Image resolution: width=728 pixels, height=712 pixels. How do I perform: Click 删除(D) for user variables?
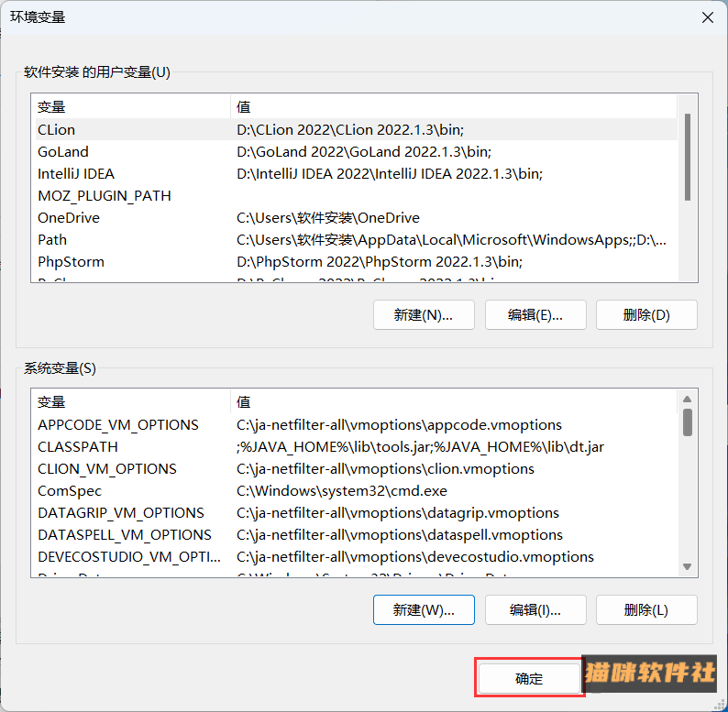coord(646,315)
